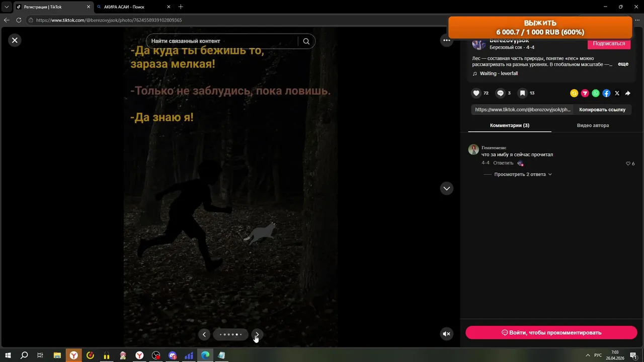Focus the Найти связанный контент search field
Screen dimensions: 644x362
tap(224, 41)
